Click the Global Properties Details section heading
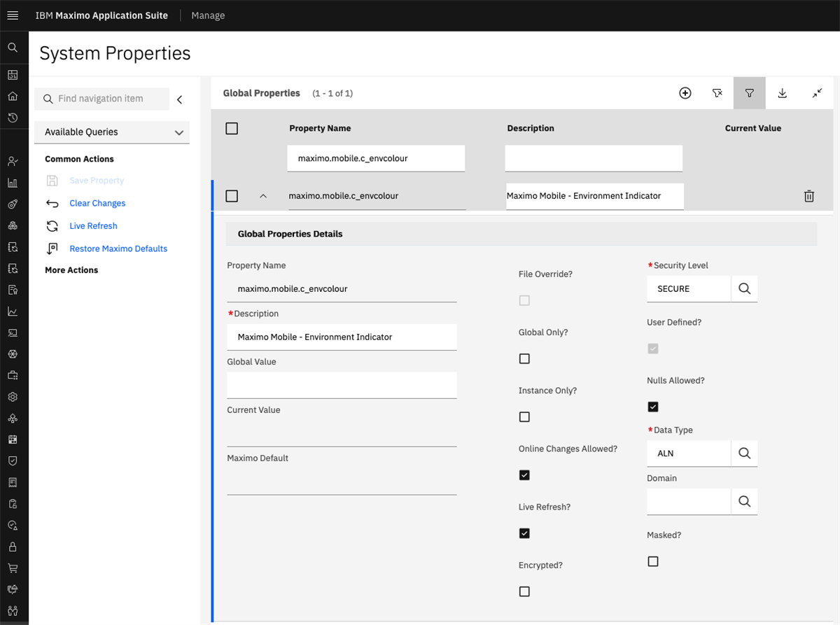 pyautogui.click(x=290, y=234)
